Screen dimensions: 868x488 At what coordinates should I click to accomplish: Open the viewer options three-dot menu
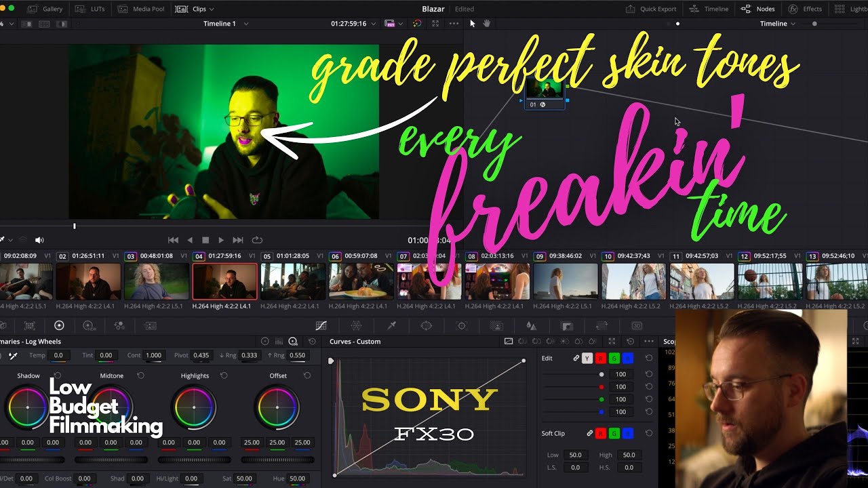click(454, 24)
